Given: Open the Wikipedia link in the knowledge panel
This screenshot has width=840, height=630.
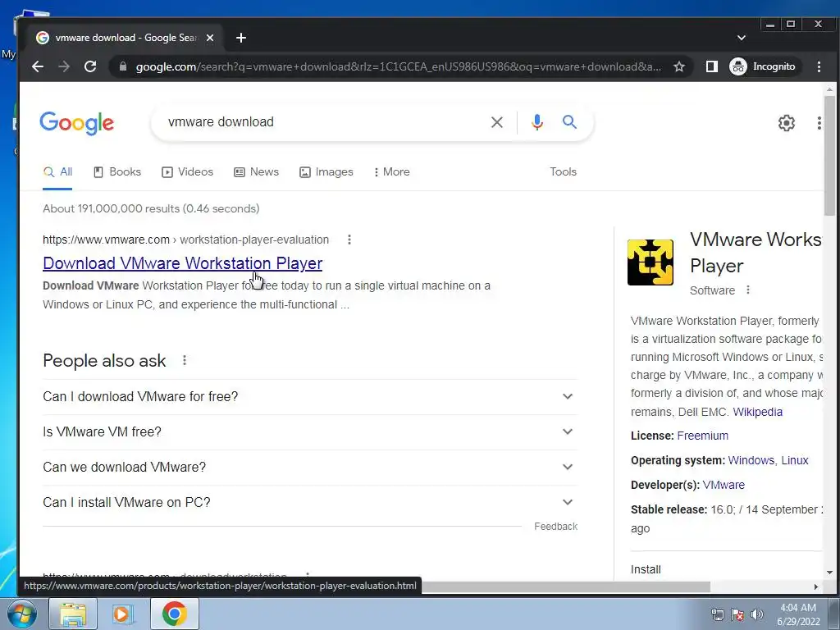Looking at the screenshot, I should tap(757, 412).
